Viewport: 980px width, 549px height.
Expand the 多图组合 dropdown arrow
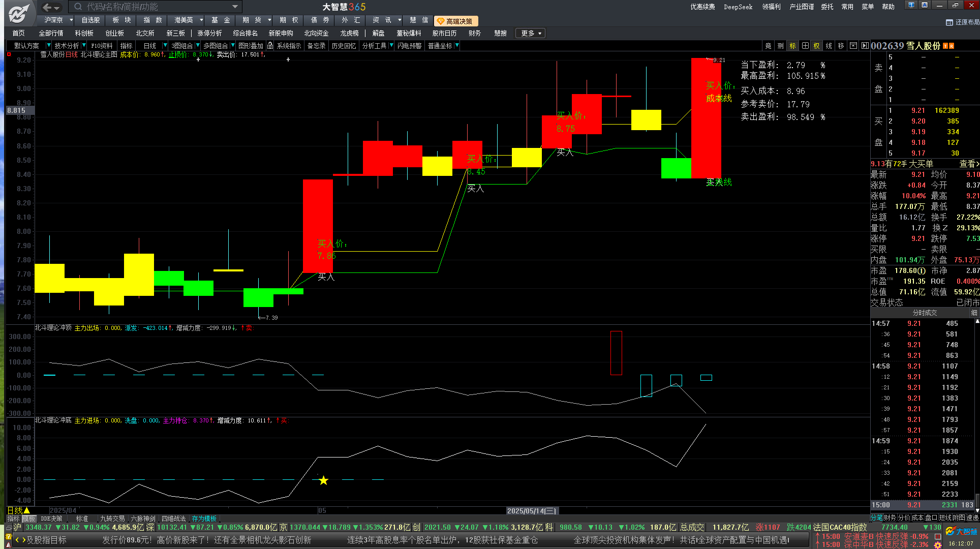[233, 46]
